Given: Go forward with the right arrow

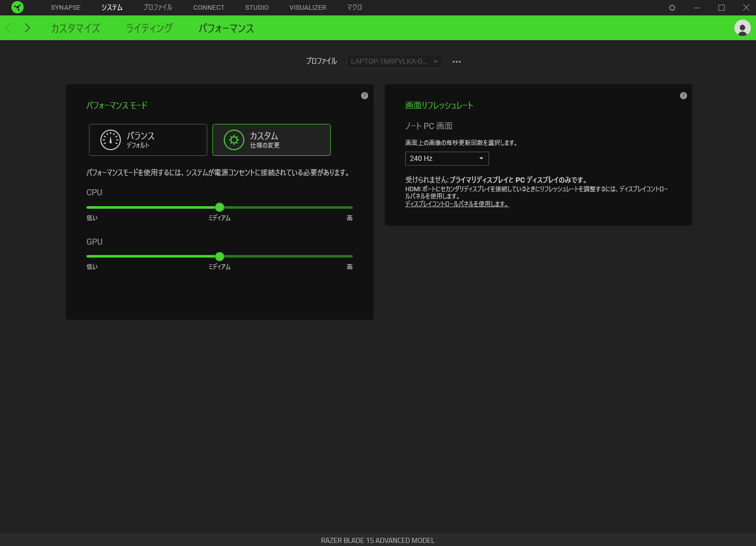Looking at the screenshot, I should click(x=27, y=28).
